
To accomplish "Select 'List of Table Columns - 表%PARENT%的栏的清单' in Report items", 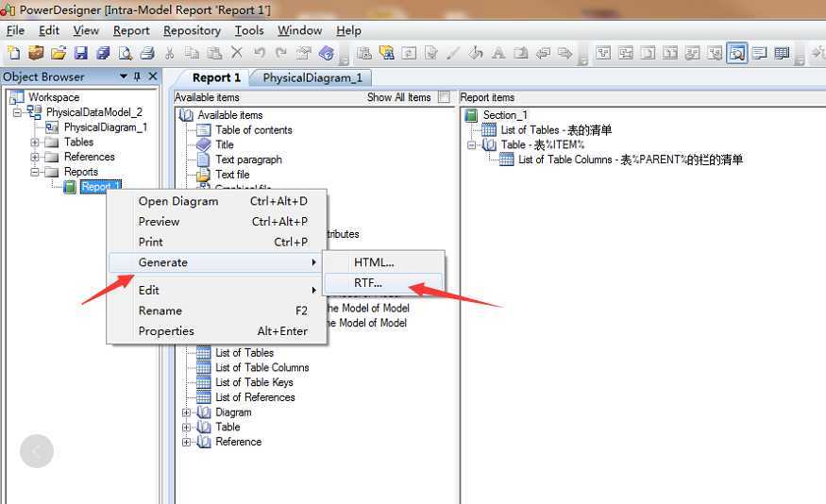I will click(630, 160).
